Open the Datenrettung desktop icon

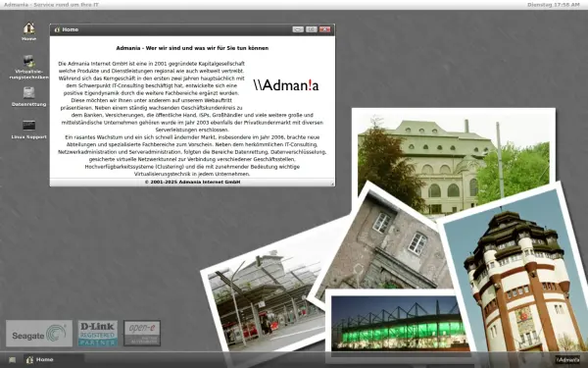click(x=28, y=96)
